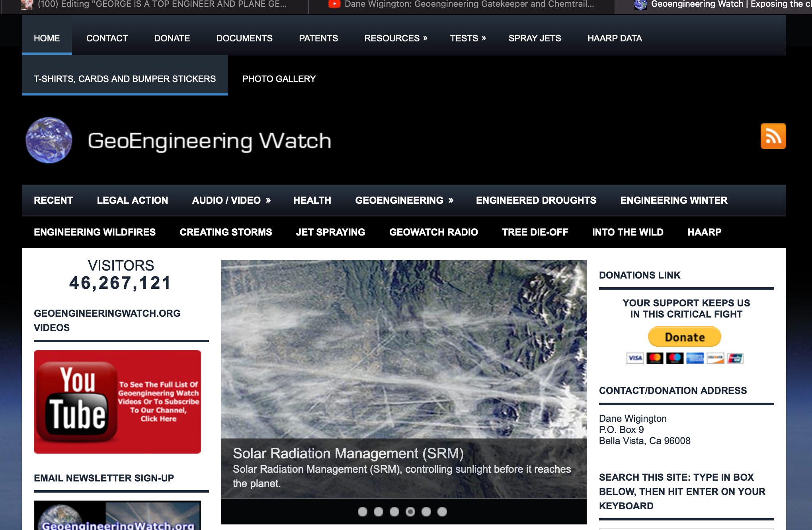Click the DONATIONS LINK heading
This screenshot has height=530, width=812.
640,275
